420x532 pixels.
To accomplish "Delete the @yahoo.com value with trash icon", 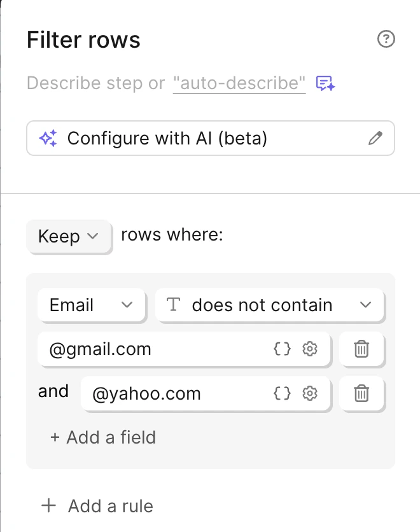I will click(x=361, y=394).
